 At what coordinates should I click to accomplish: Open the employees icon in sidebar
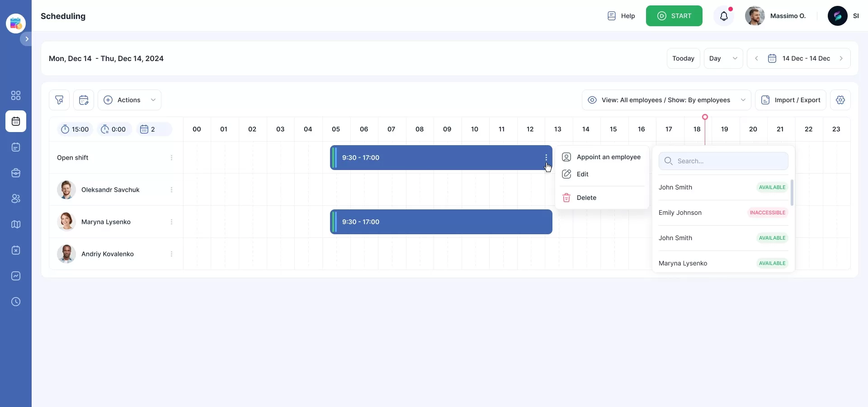coord(16,199)
